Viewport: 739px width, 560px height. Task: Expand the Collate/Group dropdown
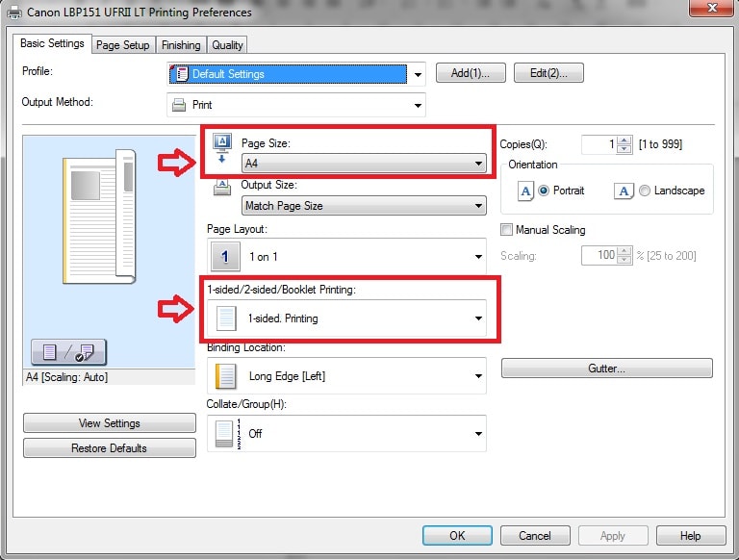(x=346, y=433)
